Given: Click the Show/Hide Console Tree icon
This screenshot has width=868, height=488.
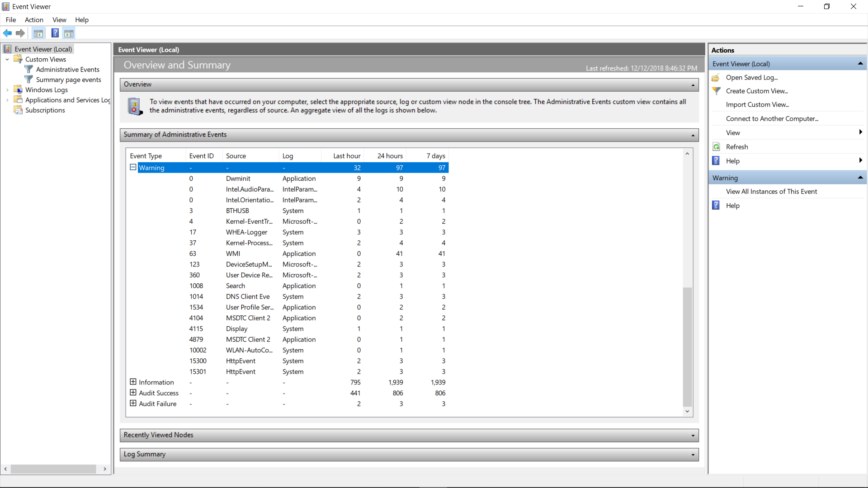Looking at the screenshot, I should (x=38, y=33).
